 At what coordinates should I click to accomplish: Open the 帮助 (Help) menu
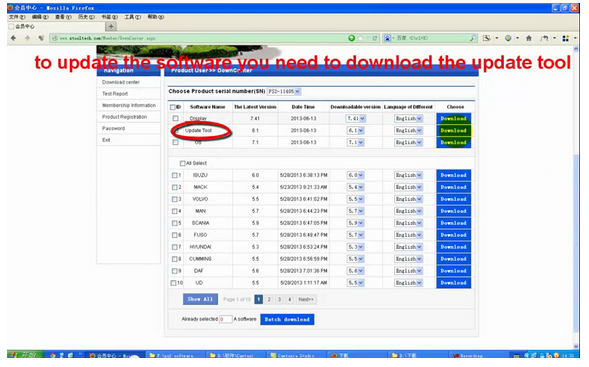[156, 17]
